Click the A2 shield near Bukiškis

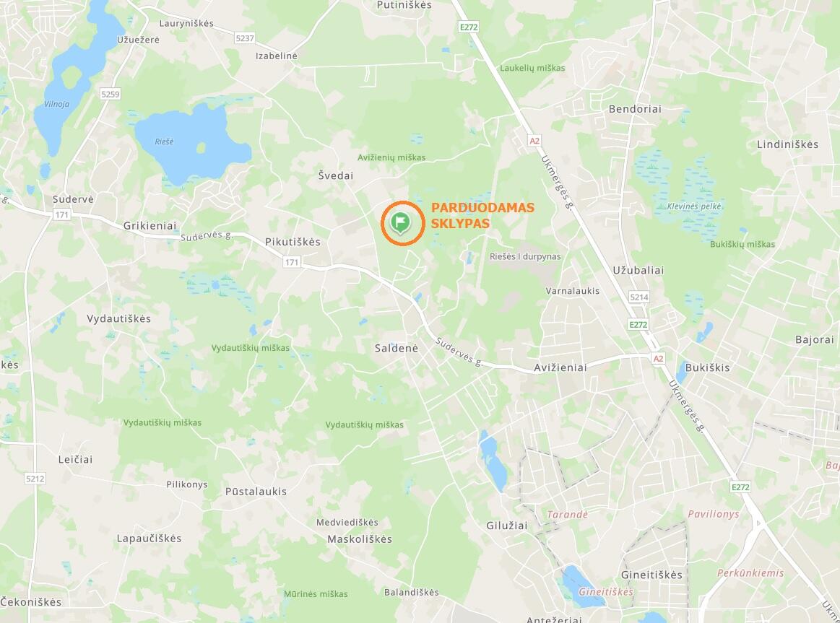pyautogui.click(x=659, y=359)
